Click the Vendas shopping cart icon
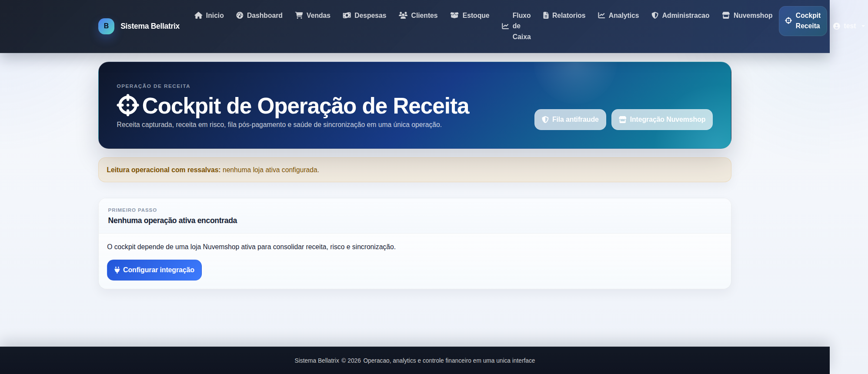Viewport: 868px width, 374px height. pos(299,15)
